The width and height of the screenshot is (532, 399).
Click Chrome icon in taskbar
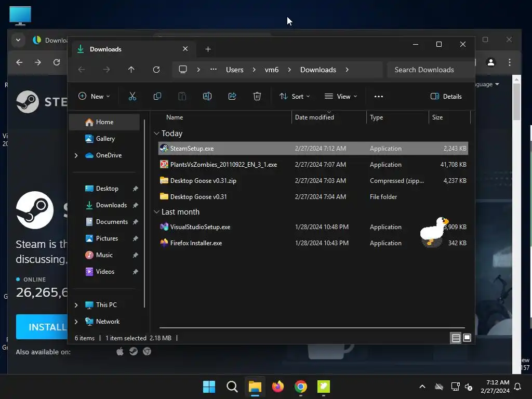(x=301, y=387)
